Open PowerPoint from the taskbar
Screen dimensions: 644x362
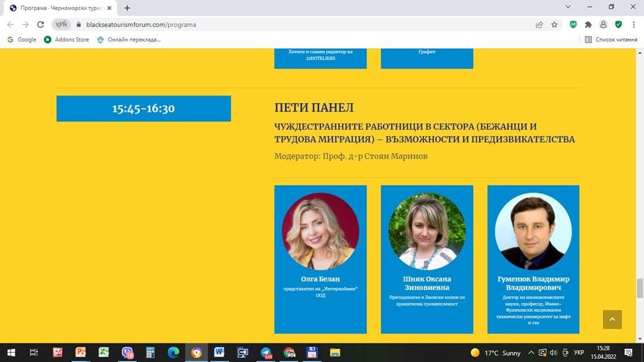point(81,353)
